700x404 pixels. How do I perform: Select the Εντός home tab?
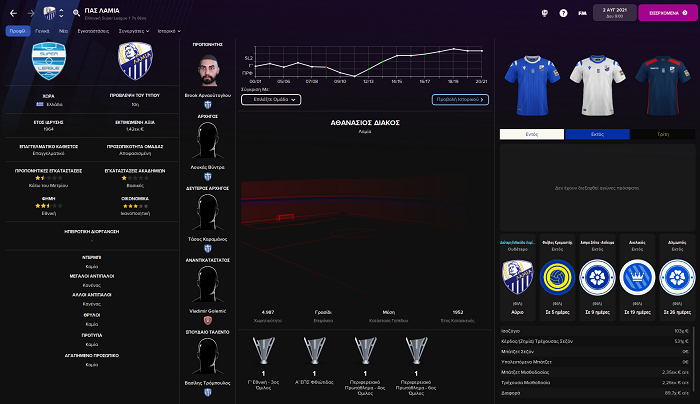pyautogui.click(x=532, y=134)
